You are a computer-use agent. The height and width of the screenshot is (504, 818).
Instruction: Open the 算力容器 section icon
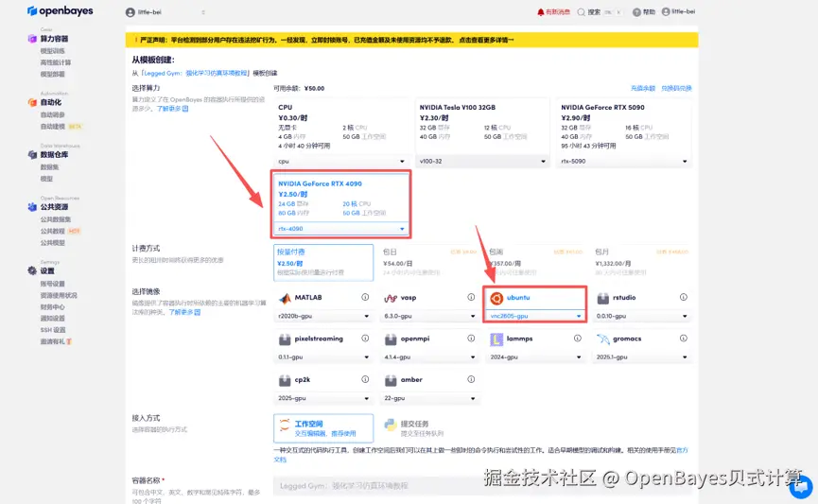click(x=32, y=39)
